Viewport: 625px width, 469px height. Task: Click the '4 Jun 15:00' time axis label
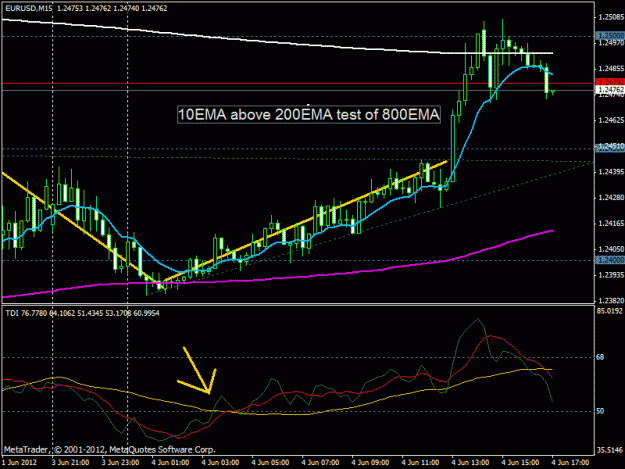coord(520,463)
